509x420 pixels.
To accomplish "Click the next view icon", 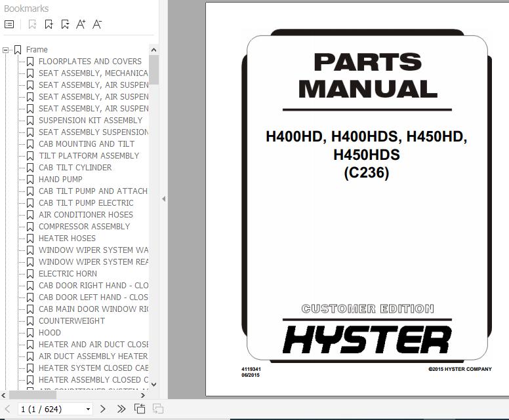I will [x=158, y=409].
